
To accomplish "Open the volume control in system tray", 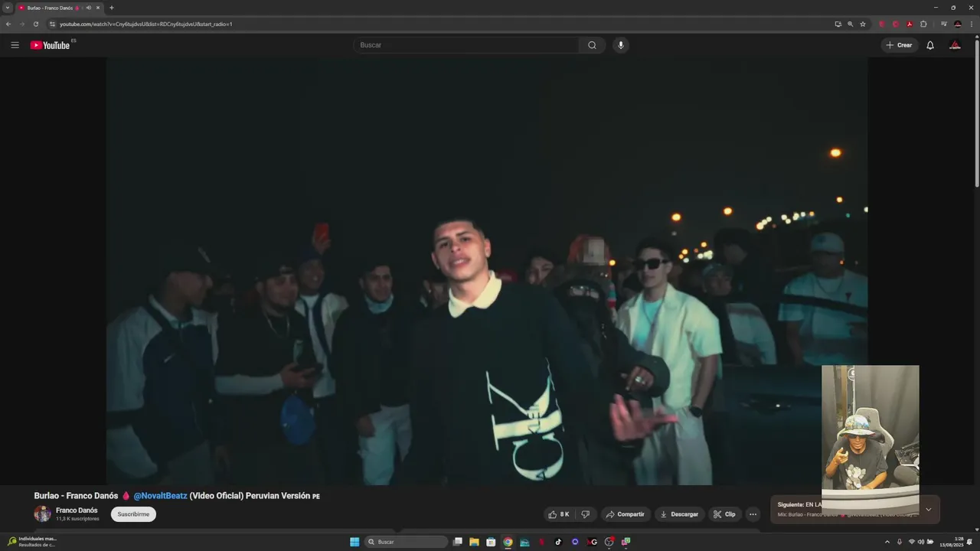I will point(921,542).
